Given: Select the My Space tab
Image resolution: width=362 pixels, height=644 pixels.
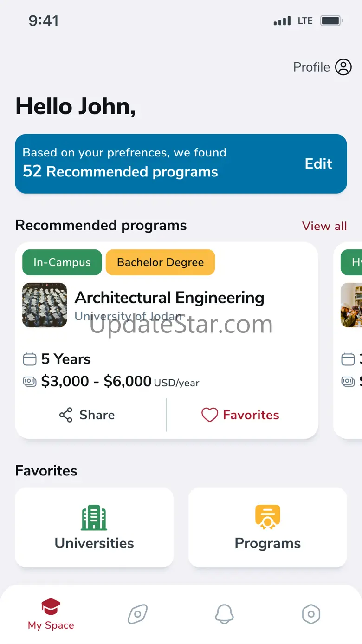Looking at the screenshot, I should pos(51,614).
